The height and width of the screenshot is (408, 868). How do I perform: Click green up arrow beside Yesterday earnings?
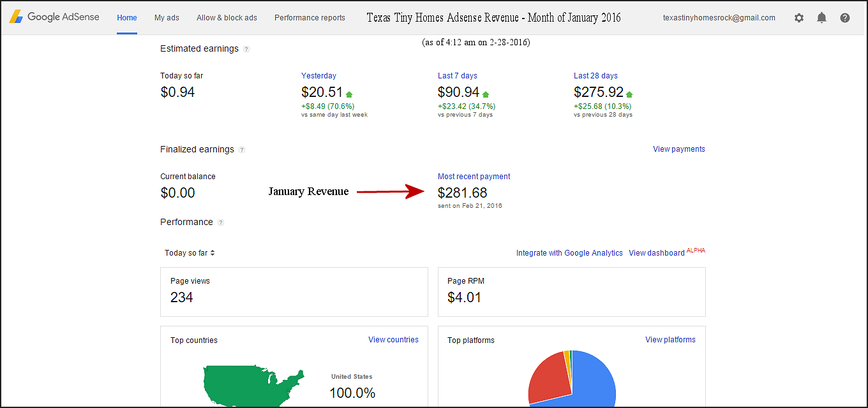(349, 94)
